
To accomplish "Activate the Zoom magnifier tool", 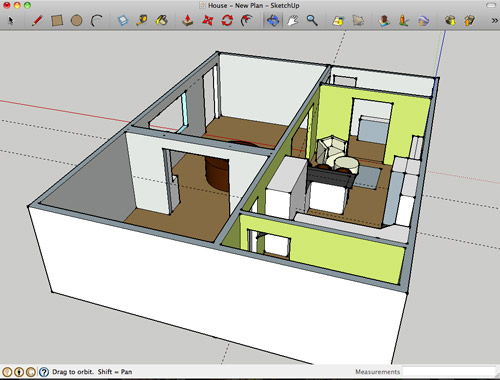I will coord(312,21).
